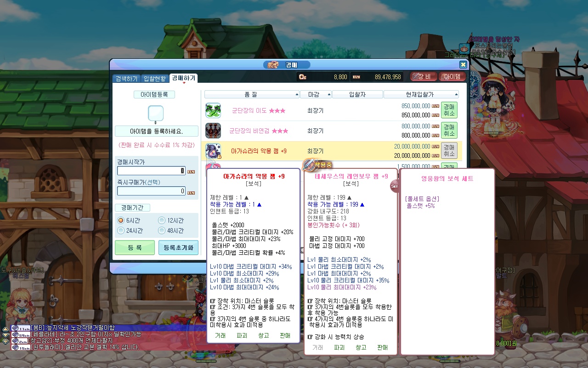Click the chat scroll-down arrow icon

(5, 335)
